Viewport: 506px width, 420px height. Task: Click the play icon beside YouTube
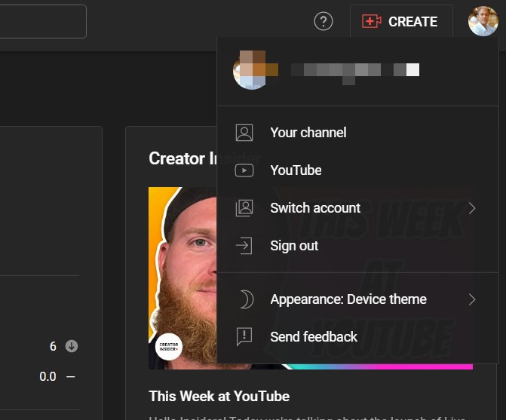(244, 170)
